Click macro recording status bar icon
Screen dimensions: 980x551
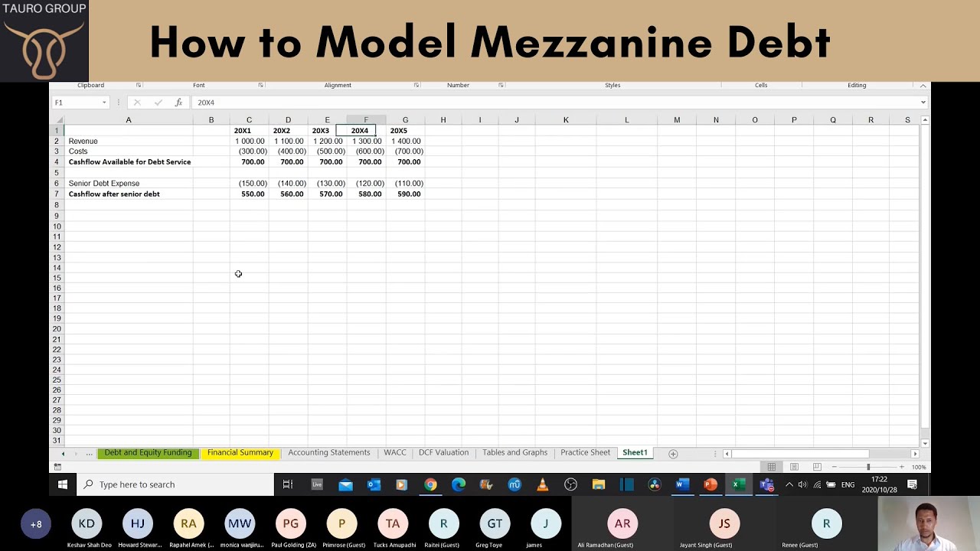click(x=57, y=467)
